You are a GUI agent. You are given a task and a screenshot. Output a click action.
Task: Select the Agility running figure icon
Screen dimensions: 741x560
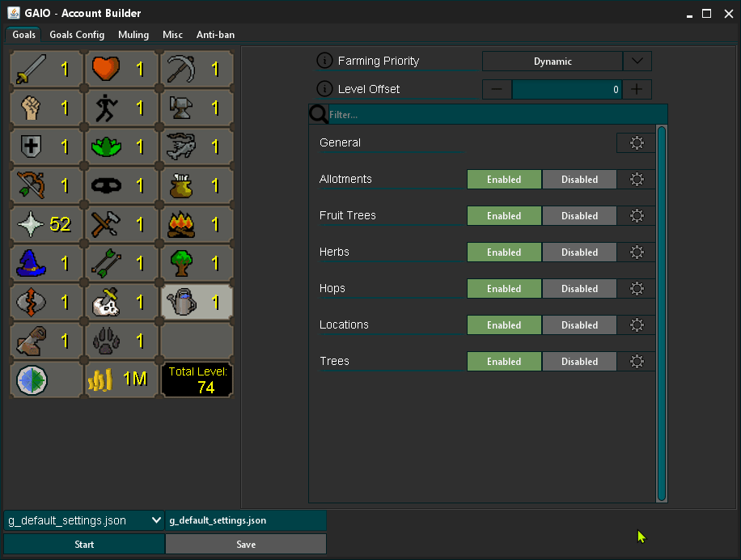(x=106, y=108)
